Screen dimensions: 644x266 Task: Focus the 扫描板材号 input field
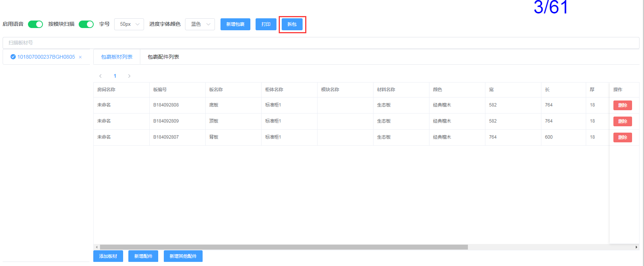321,43
